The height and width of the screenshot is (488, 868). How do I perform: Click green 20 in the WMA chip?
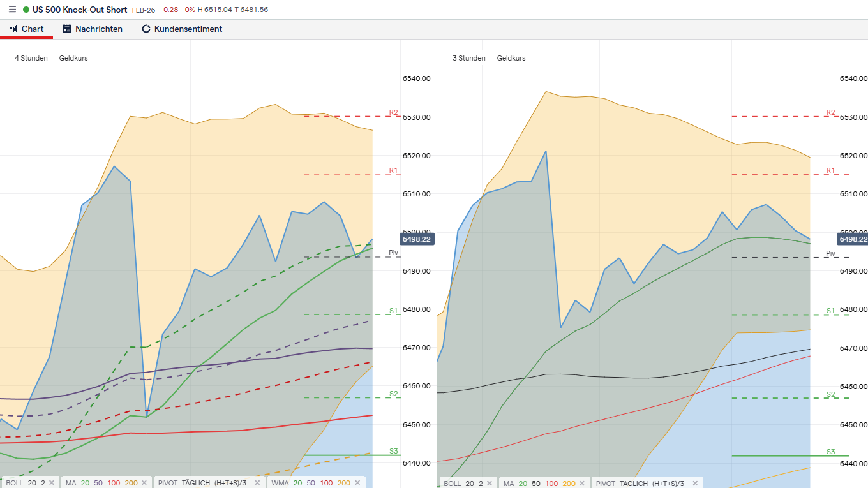297,483
